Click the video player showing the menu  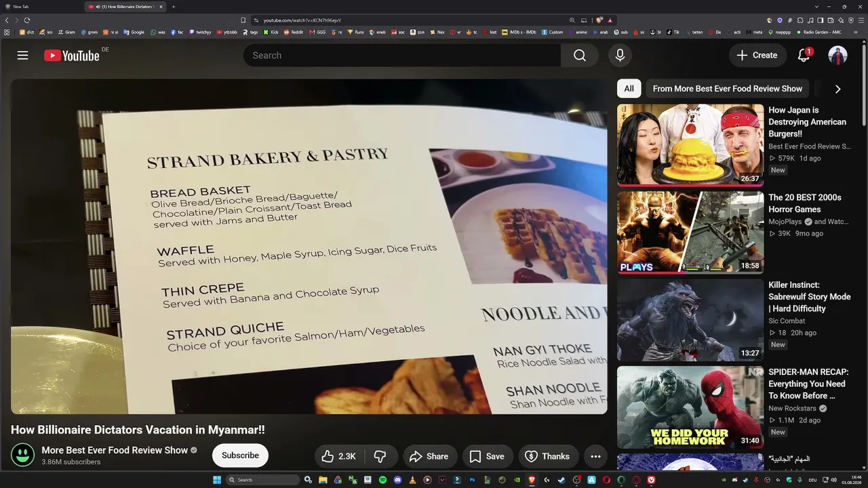pos(309,247)
